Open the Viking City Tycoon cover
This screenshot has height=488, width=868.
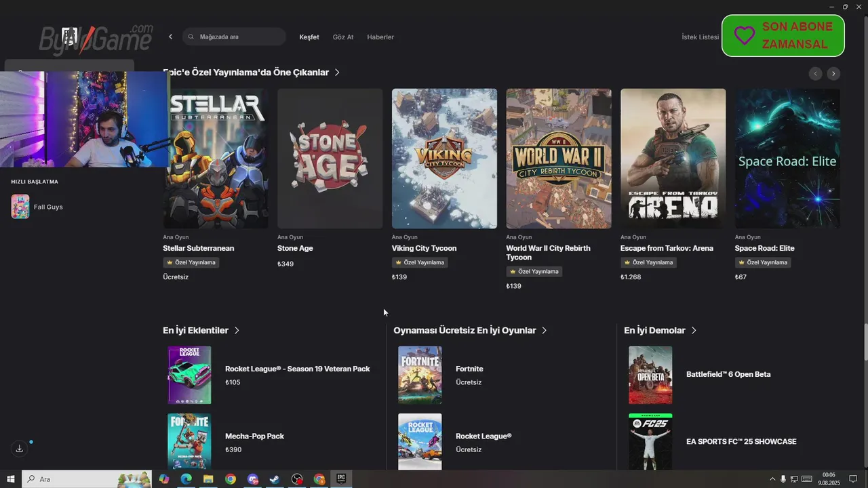pyautogui.click(x=444, y=159)
